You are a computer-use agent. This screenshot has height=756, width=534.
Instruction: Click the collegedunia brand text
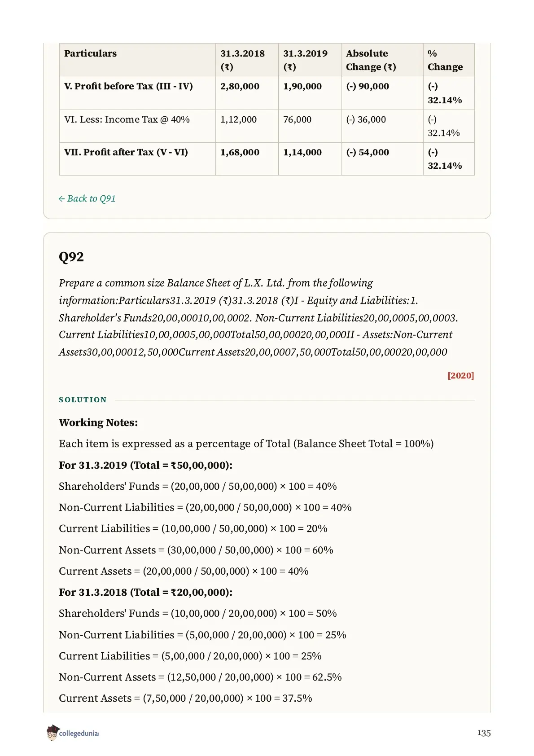(x=79, y=734)
